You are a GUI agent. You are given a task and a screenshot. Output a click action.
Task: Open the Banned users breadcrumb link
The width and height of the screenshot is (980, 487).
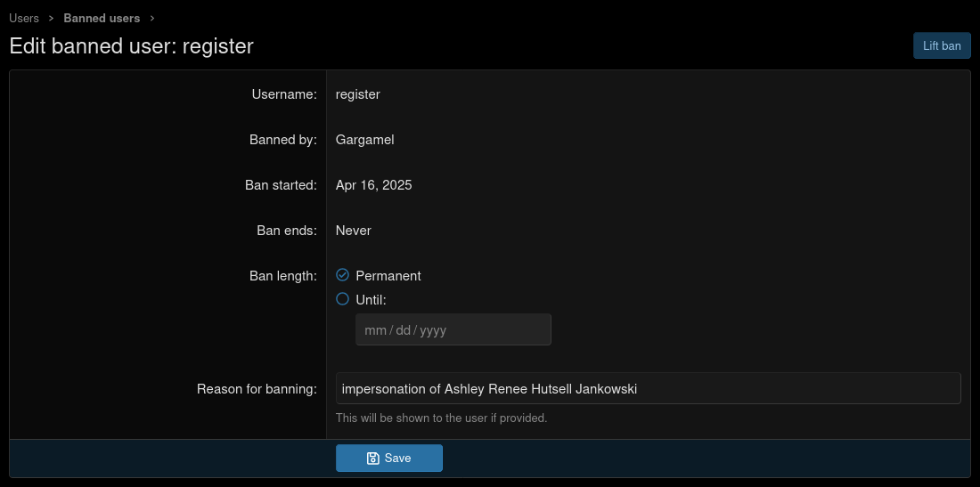point(102,19)
